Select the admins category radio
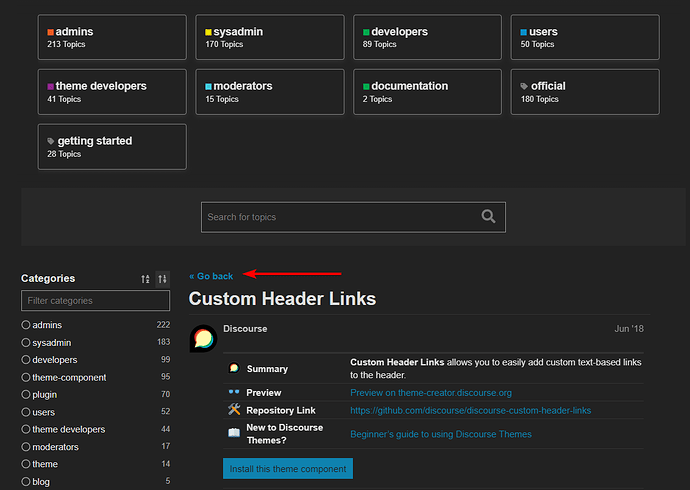The image size is (690, 490). pyautogui.click(x=26, y=325)
